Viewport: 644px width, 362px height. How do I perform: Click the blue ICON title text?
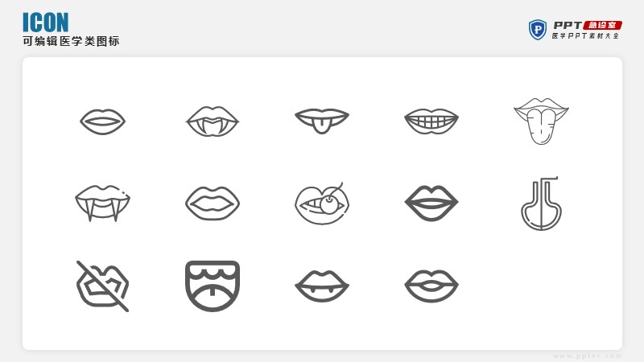pyautogui.click(x=46, y=23)
